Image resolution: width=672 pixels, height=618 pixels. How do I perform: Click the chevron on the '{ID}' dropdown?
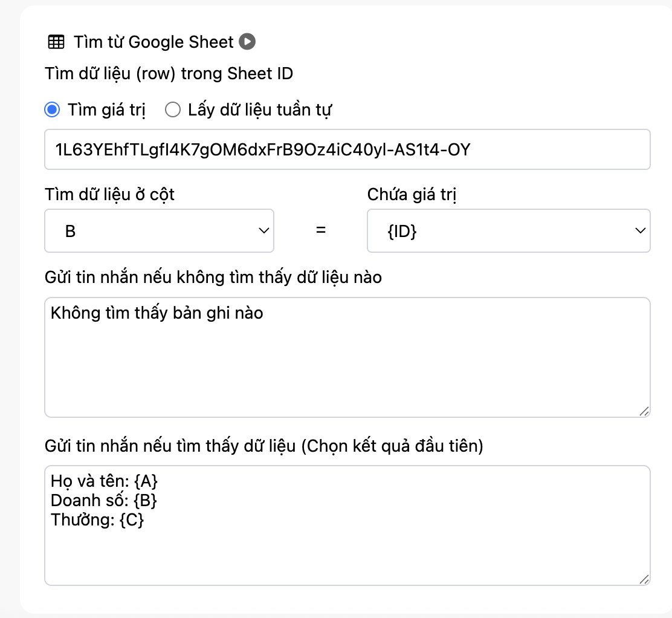pos(639,230)
